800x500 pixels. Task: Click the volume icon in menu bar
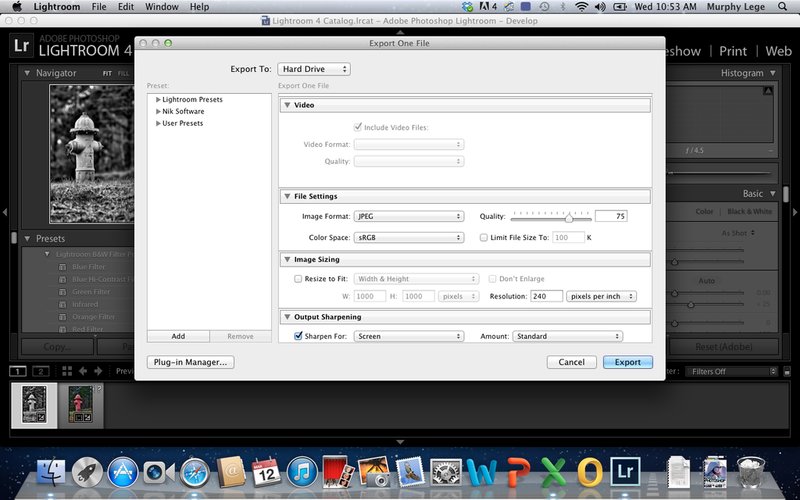coord(600,7)
